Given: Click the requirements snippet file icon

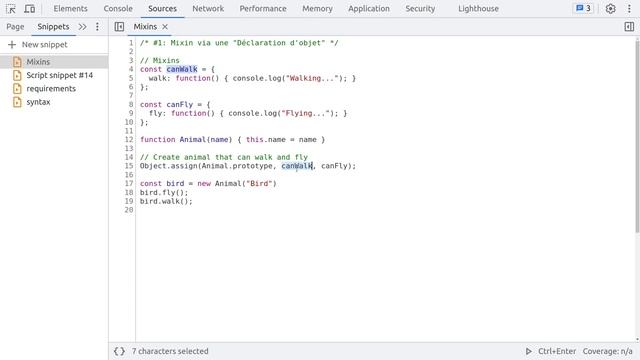Looking at the screenshot, I should 17,89.
